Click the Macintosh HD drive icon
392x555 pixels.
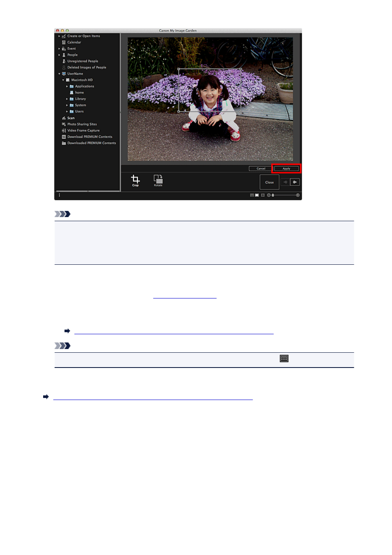(68, 80)
